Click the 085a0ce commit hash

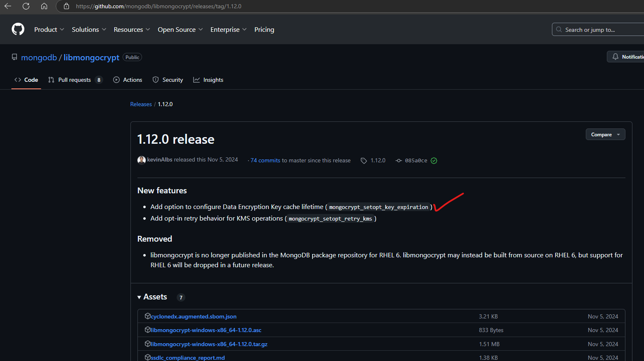pos(416,161)
